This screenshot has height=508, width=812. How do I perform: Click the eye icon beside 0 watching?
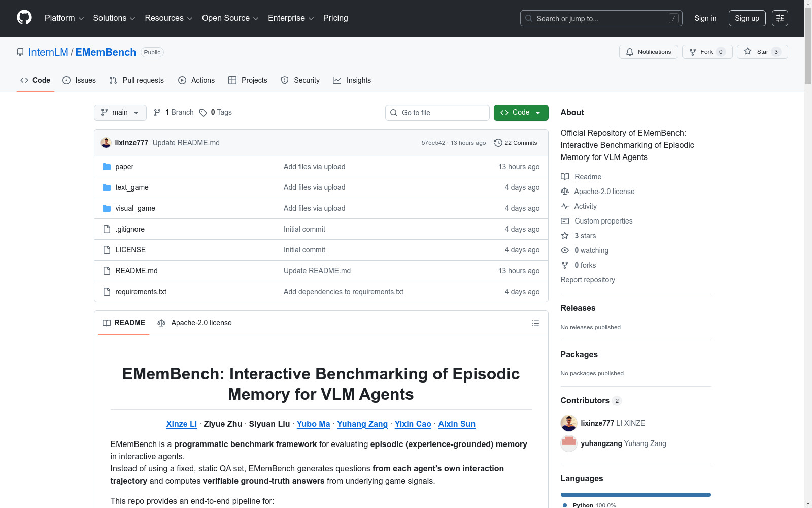point(565,250)
